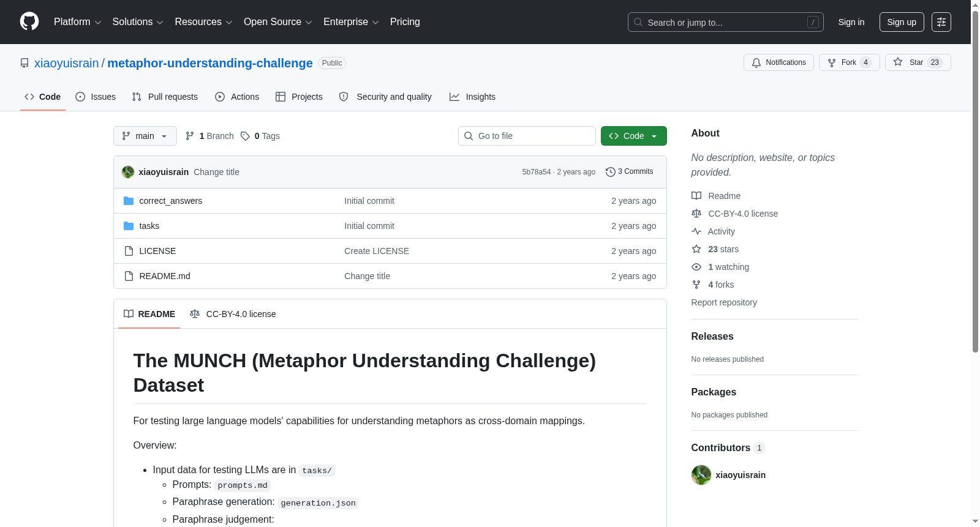The image size is (980, 527).
Task: Click the pulse icon beside Activity
Action: (696, 231)
